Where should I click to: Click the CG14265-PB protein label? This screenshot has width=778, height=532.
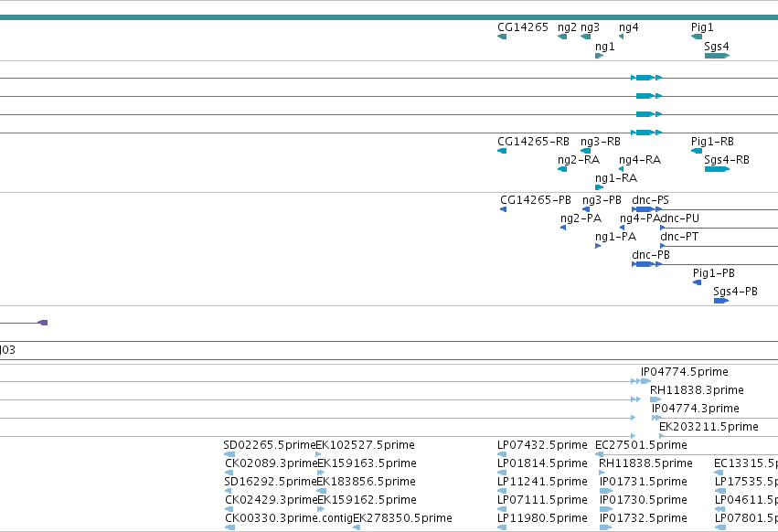point(536,200)
